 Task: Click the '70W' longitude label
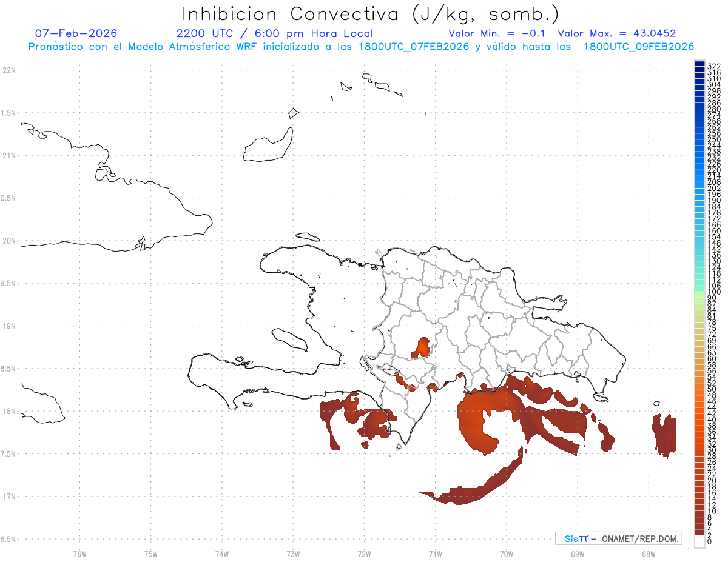coord(507,554)
